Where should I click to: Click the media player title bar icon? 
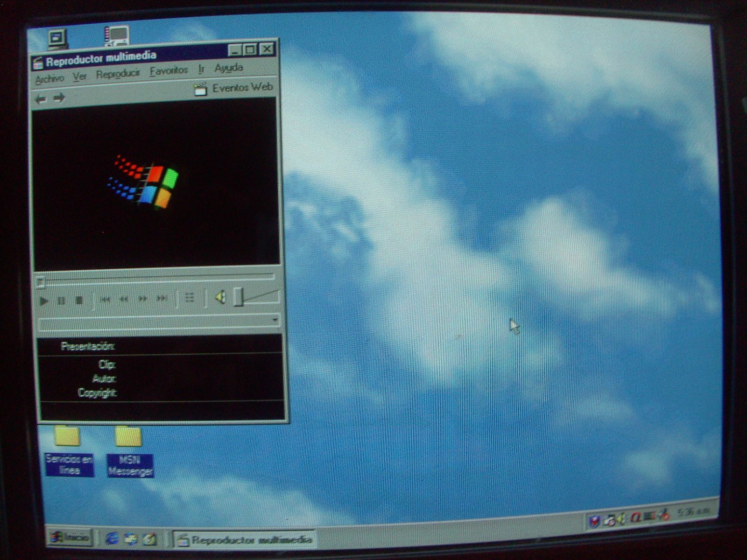click(x=38, y=63)
